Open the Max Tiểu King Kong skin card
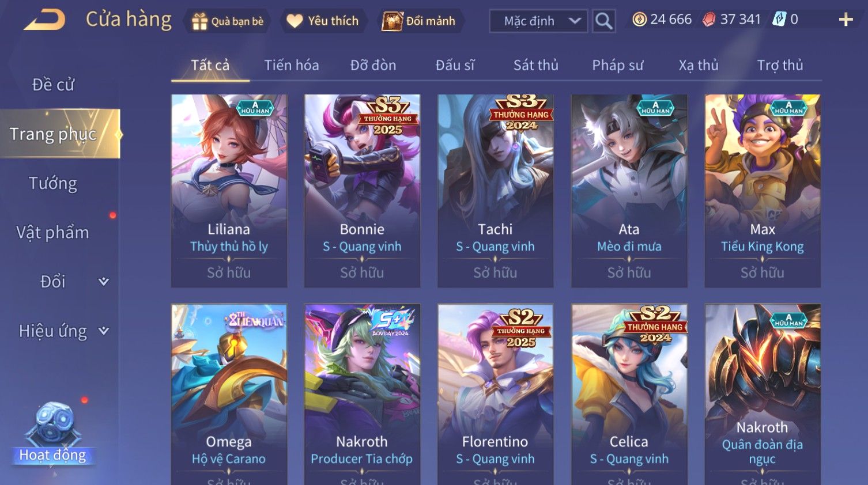The image size is (868, 485). tap(763, 191)
